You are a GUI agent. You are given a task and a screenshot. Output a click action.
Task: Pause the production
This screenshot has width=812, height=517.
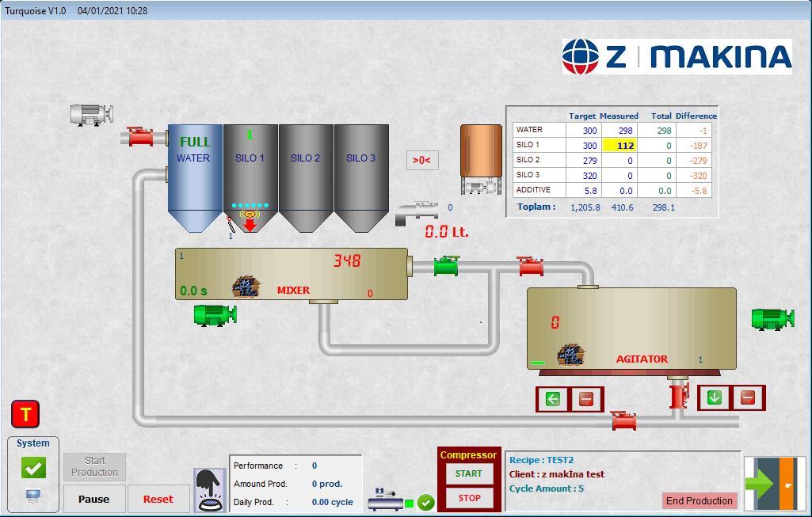click(93, 500)
